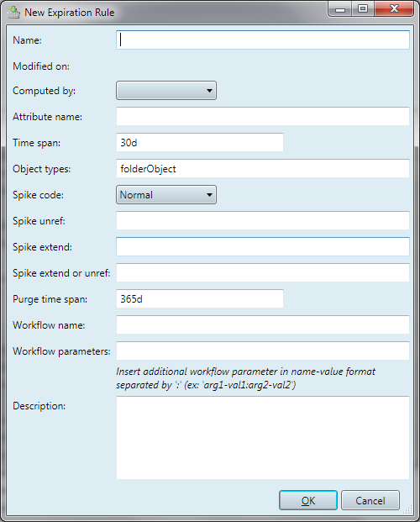Click the Workflow name text box
This screenshot has width=420, height=522.
(263, 325)
